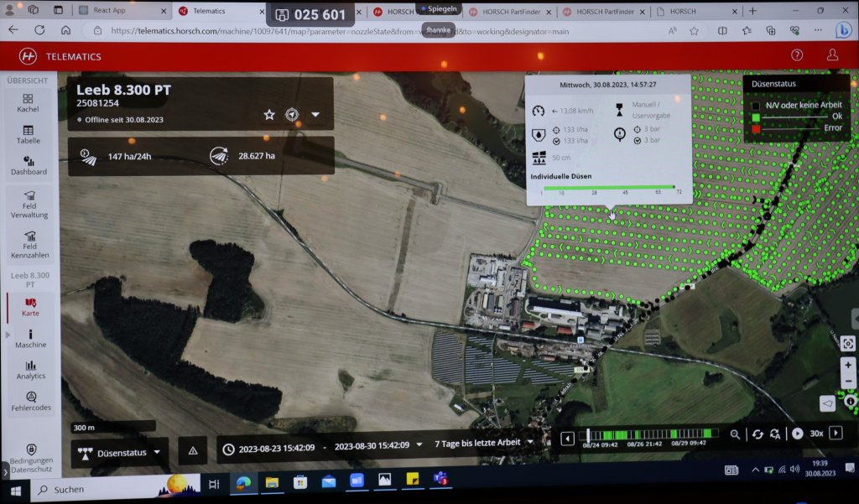Open a new browser tab

coord(752,10)
